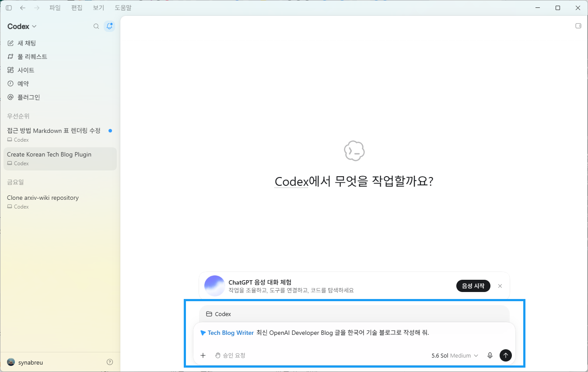Click the underlined Codex word in the heading

[291, 181]
